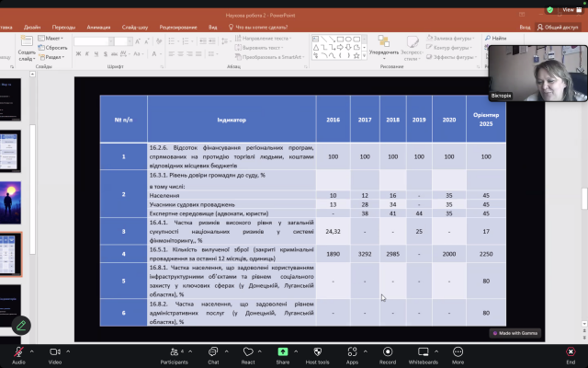Open Zoom video options arrow
This screenshot has width=588, height=368.
point(68,351)
